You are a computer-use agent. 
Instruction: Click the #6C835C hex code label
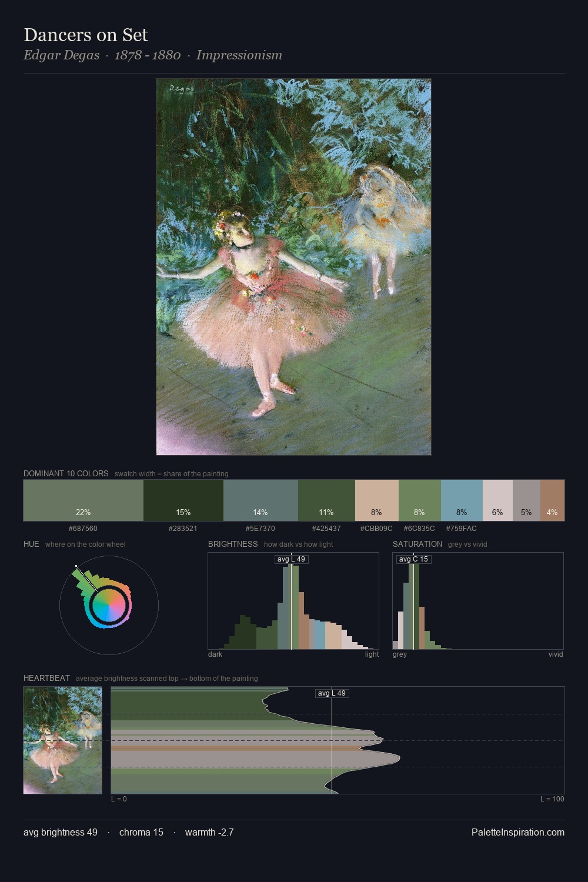point(419,529)
